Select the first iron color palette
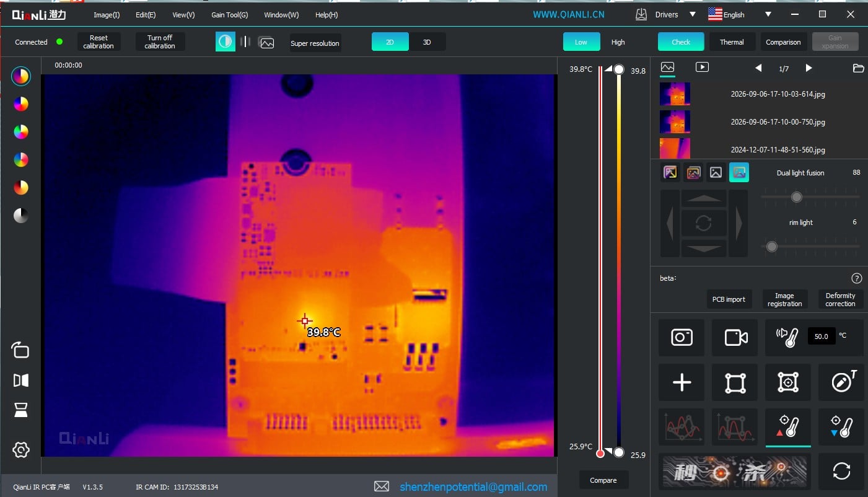 coord(21,76)
